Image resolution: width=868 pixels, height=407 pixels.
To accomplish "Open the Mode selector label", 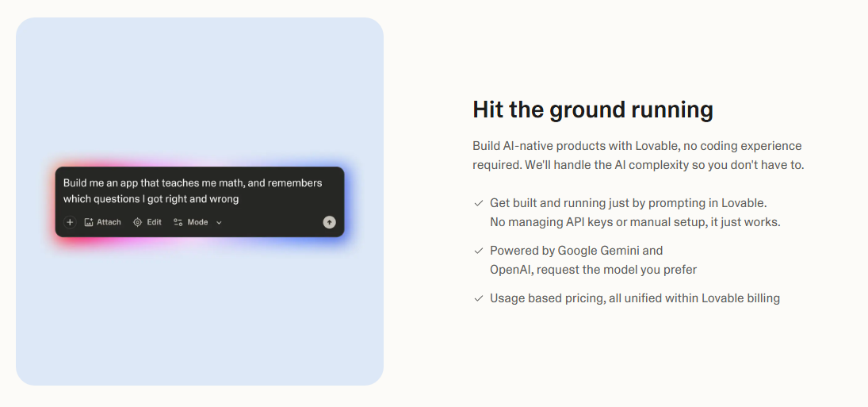I will pyautogui.click(x=197, y=222).
